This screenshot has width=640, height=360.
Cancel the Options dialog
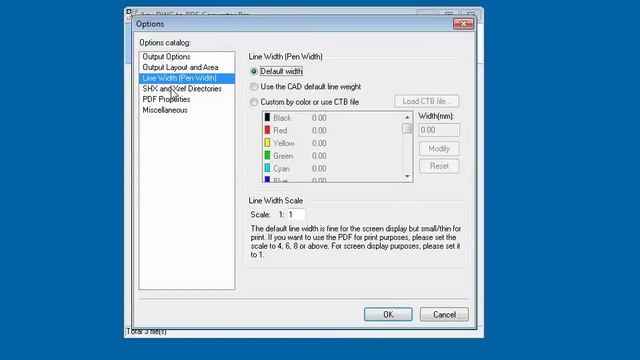[x=444, y=314]
